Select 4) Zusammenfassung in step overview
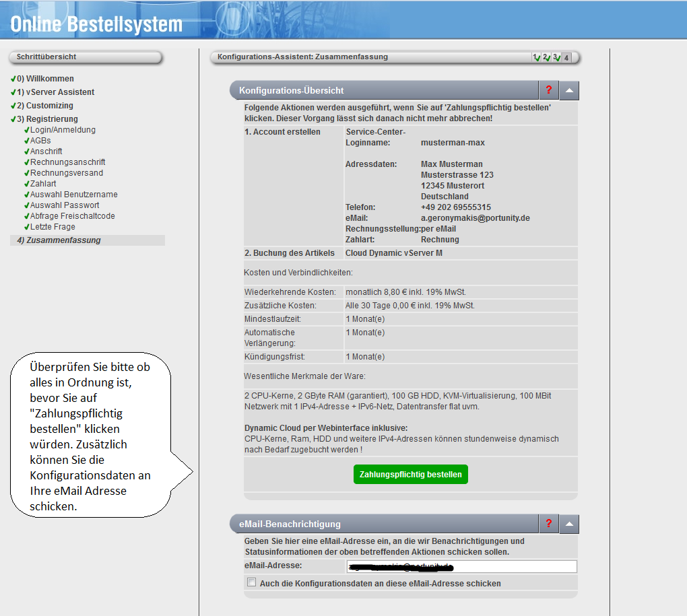This screenshot has height=616, width=687. point(59,240)
